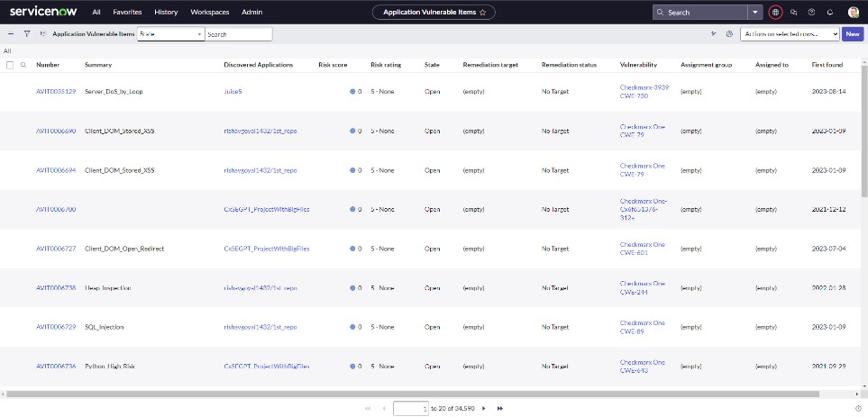The image size is (868, 417).
Task: Sort by the Number column header
Action: [x=48, y=65]
